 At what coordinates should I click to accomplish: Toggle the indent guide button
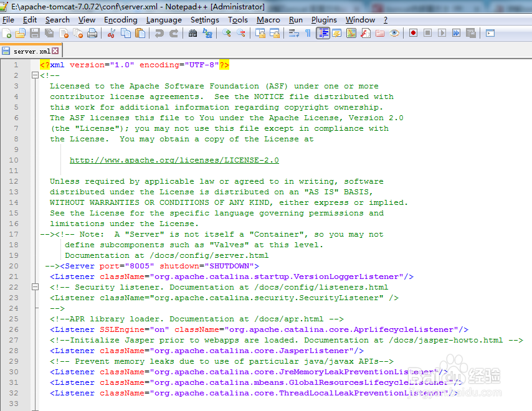click(323, 33)
